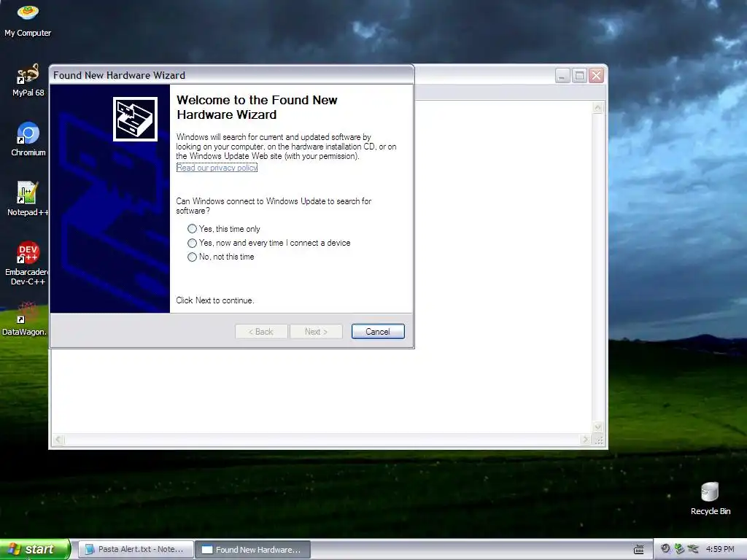The image size is (747, 560).
Task: Select the Notepad++ desktop icon
Action: 28,198
